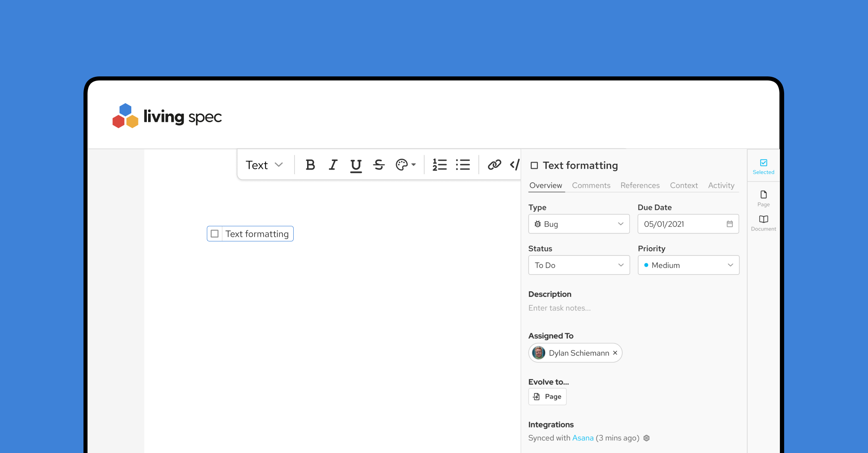The width and height of the screenshot is (868, 453).
Task: Insert a numbered list
Action: pyautogui.click(x=440, y=165)
